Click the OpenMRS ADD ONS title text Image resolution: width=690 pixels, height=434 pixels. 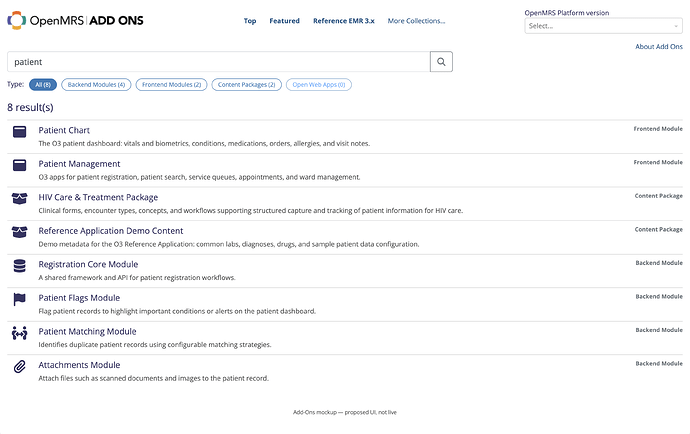(x=87, y=20)
